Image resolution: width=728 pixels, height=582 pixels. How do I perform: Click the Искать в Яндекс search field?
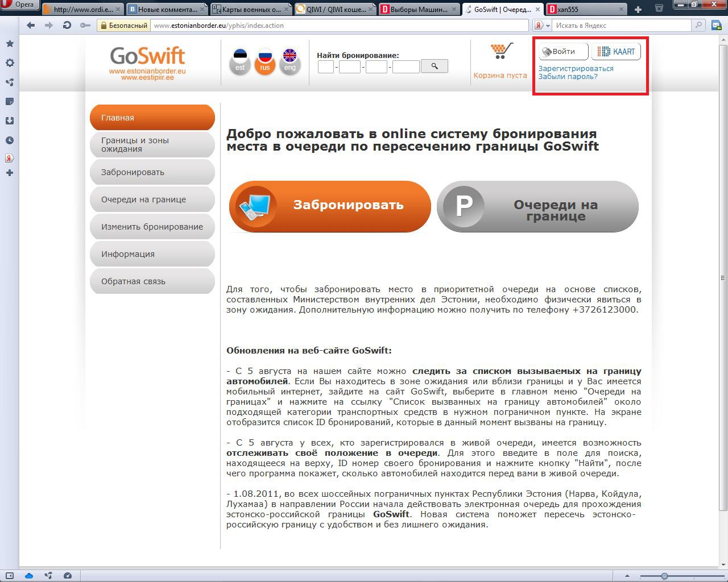(622, 26)
